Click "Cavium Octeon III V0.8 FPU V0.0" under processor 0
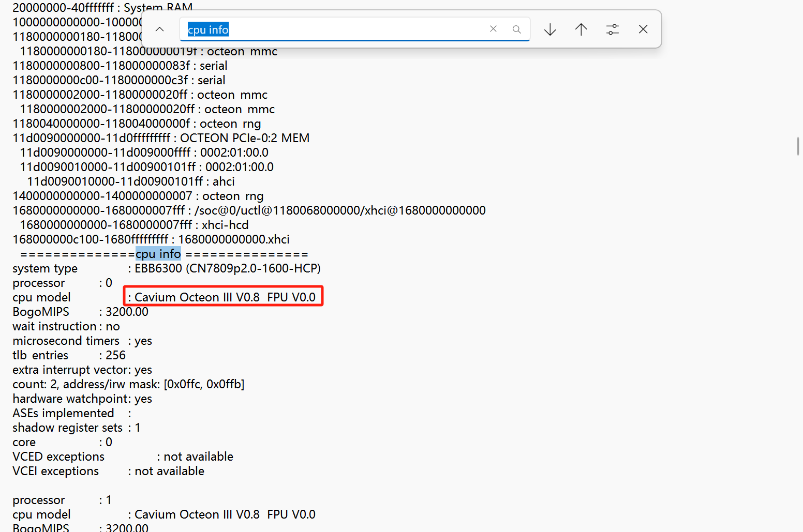803x532 pixels. pyautogui.click(x=225, y=297)
